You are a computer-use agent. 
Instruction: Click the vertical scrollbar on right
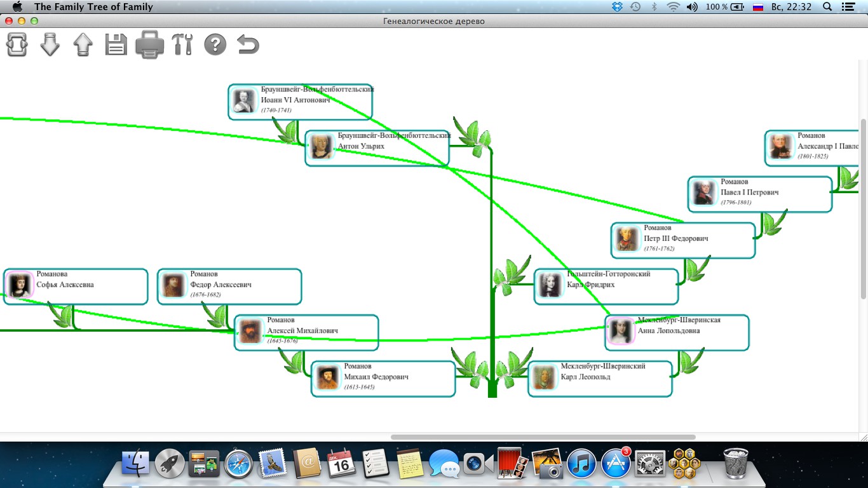(x=863, y=209)
